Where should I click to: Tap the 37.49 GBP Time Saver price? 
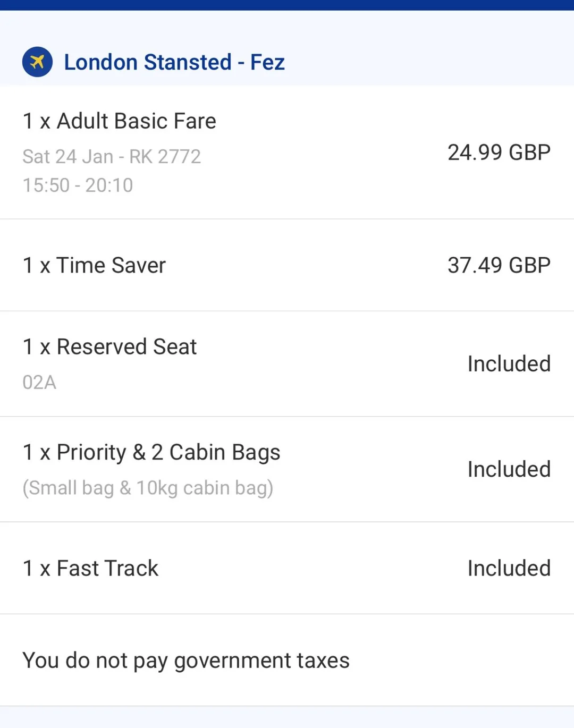click(499, 265)
